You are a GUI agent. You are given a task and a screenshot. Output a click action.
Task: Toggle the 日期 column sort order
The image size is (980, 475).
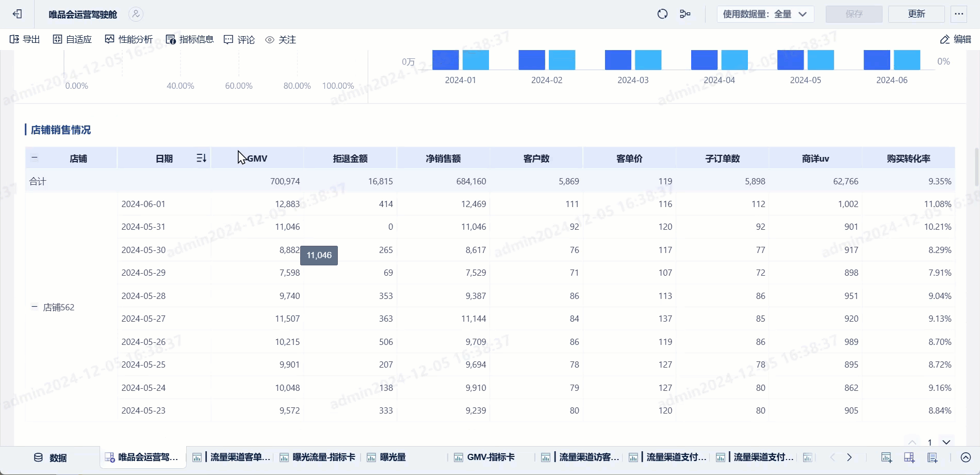(201, 159)
